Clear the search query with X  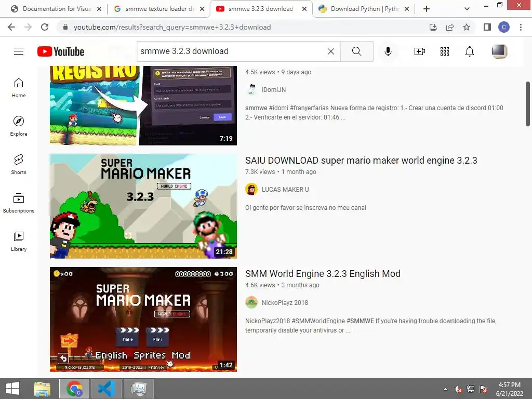coord(331,51)
